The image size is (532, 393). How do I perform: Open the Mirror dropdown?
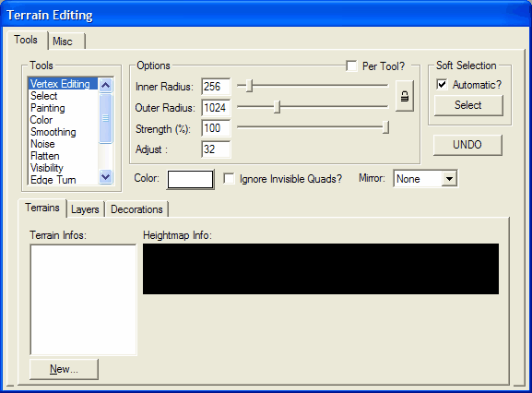(x=449, y=179)
